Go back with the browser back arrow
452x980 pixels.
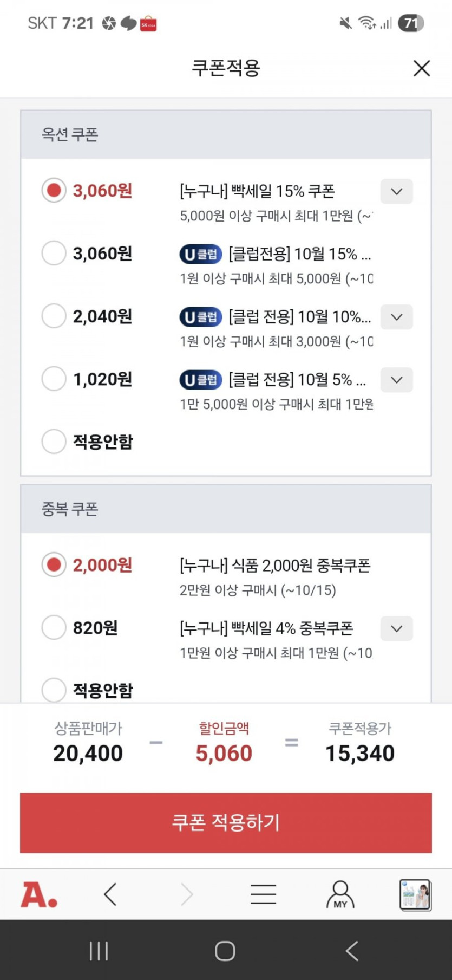110,894
